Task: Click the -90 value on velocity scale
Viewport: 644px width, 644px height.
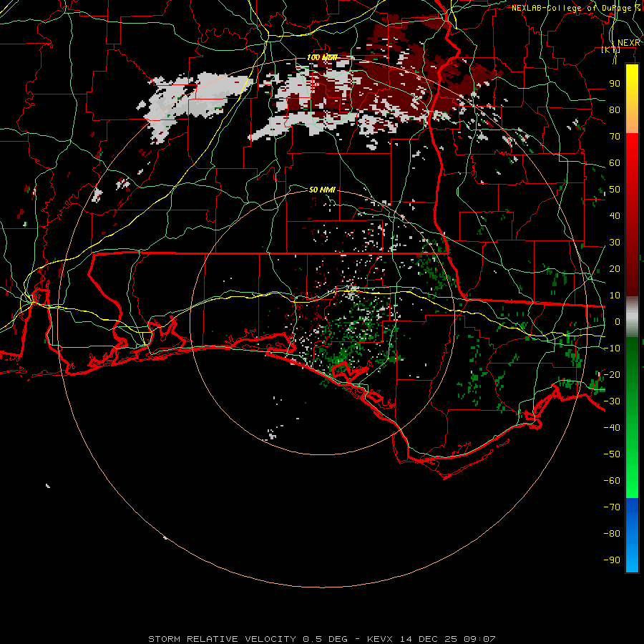Action: pyautogui.click(x=612, y=560)
